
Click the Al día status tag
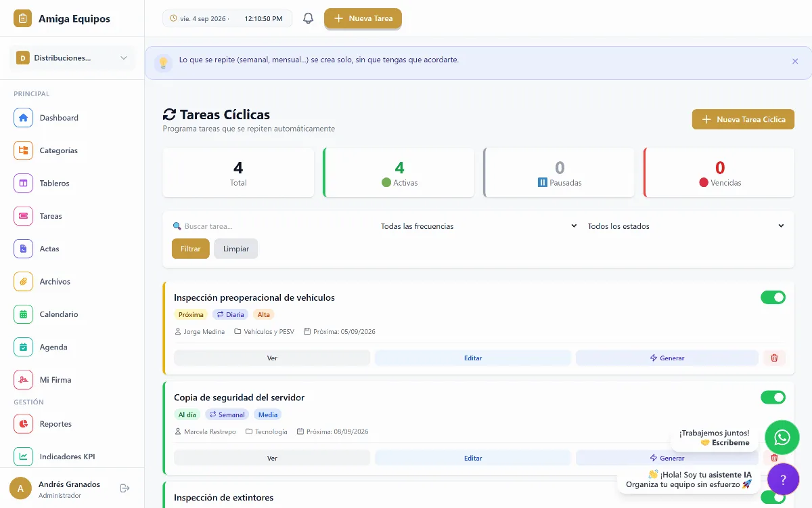187,415
